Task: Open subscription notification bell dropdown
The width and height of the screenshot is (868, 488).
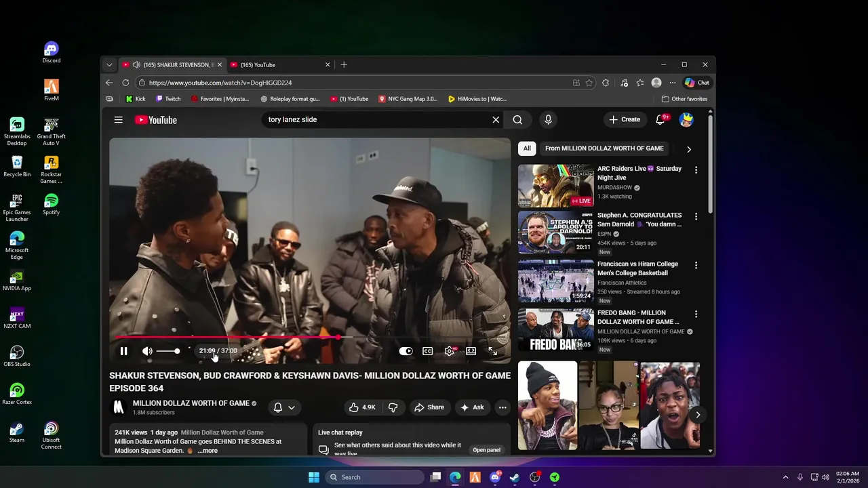Action: [x=284, y=407]
